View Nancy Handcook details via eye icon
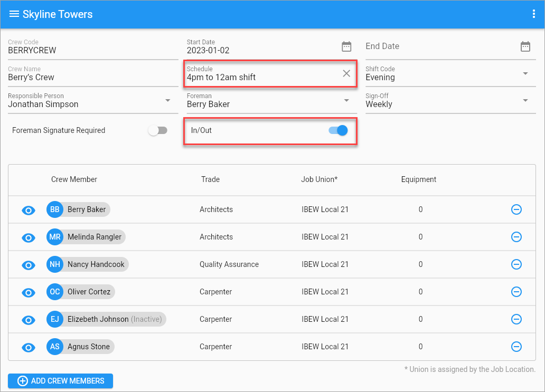This screenshot has width=545, height=392. point(29,265)
